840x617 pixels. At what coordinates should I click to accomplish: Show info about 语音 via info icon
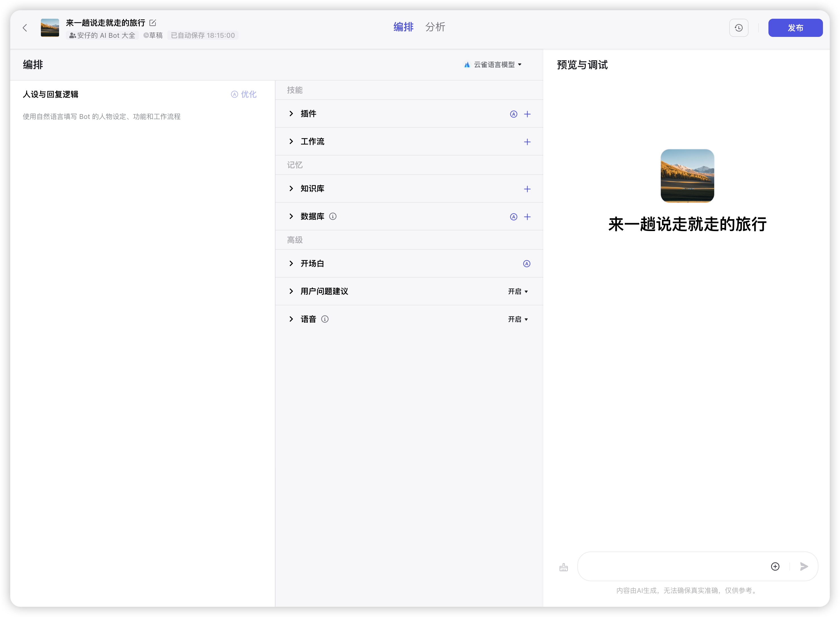pyautogui.click(x=325, y=319)
